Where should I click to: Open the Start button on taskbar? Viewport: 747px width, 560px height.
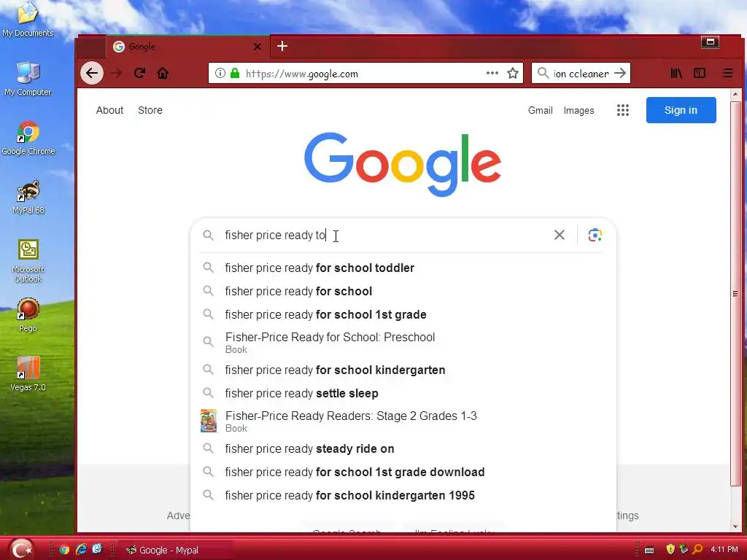click(x=21, y=550)
